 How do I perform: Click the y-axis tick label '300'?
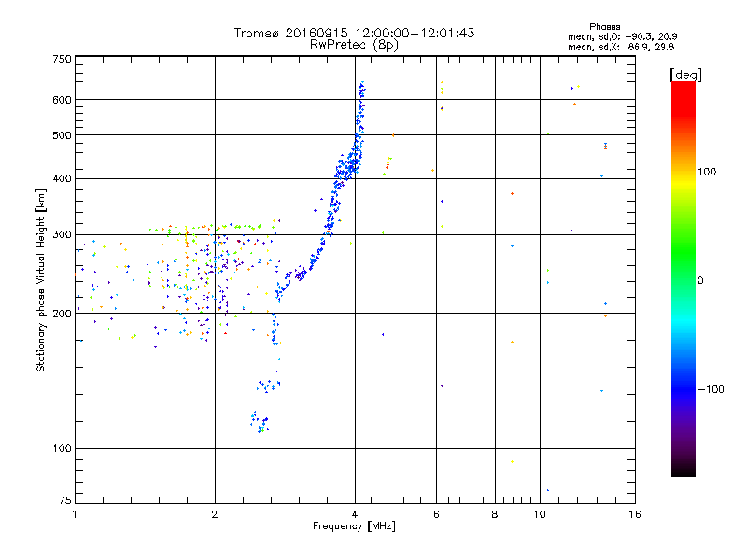tap(62, 234)
